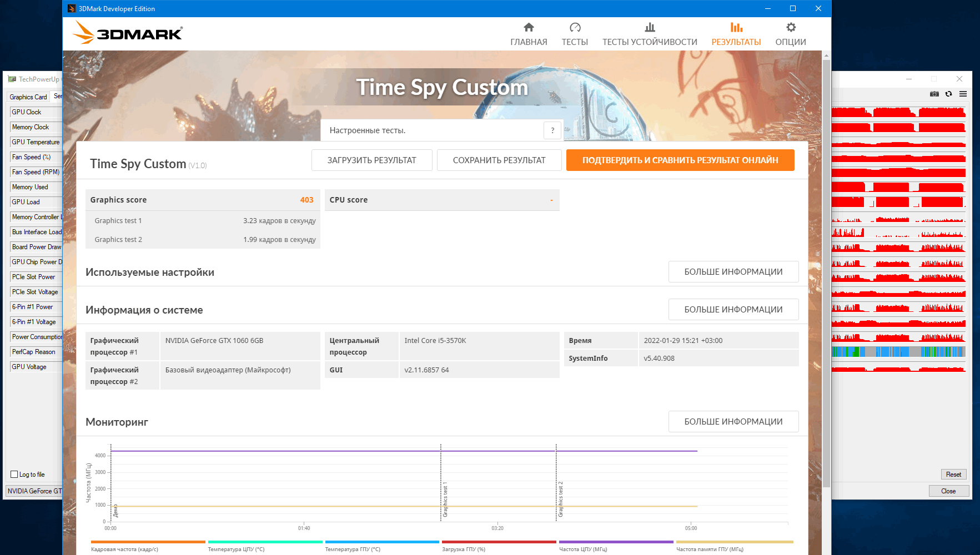Click the gear icon above ОПЦИИ
Screen dimensions: 980x555
point(791,27)
